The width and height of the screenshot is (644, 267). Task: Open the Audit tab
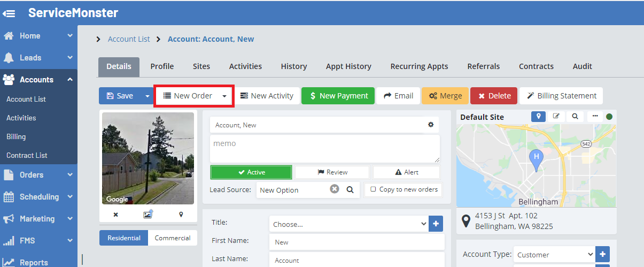tap(583, 66)
